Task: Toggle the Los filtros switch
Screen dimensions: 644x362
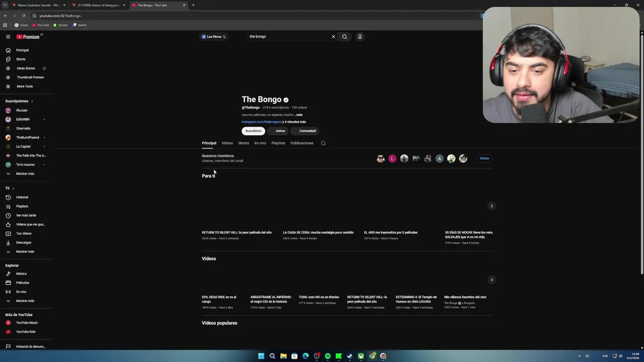Action: (224, 37)
